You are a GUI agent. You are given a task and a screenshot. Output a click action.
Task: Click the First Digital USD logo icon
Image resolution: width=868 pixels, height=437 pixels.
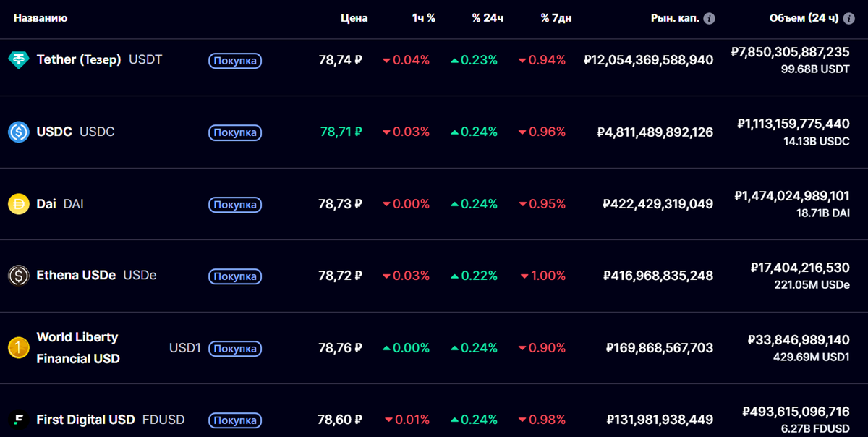(x=18, y=420)
